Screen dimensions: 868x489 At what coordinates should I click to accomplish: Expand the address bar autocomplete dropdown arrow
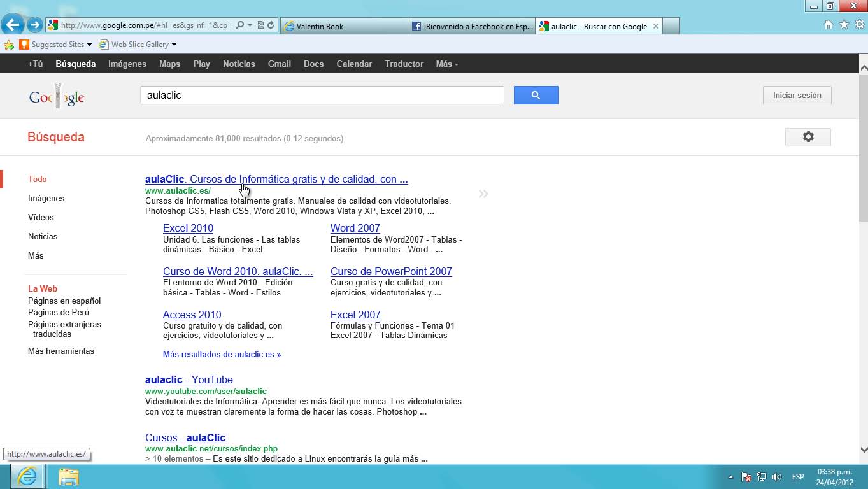250,25
